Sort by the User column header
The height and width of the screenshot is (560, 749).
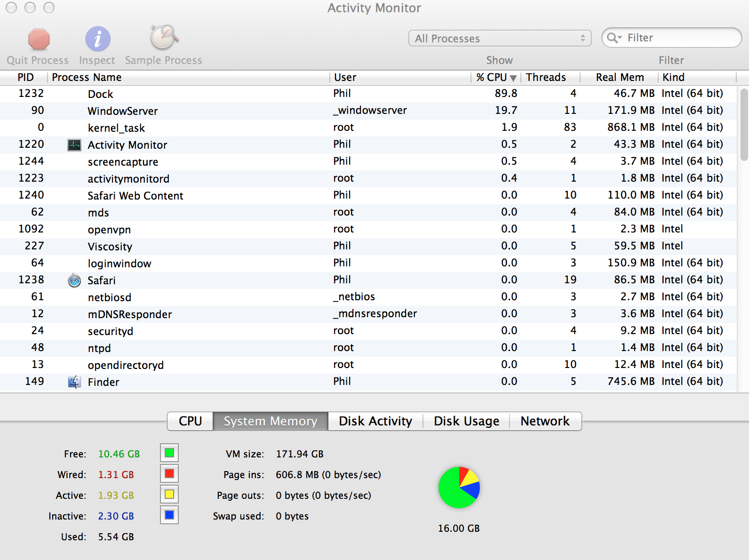click(x=400, y=78)
